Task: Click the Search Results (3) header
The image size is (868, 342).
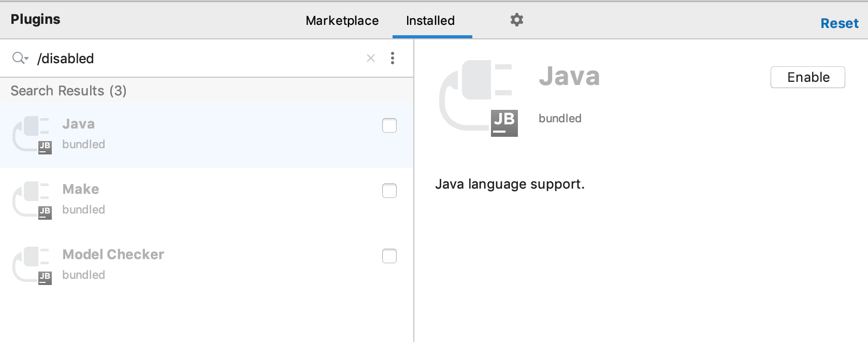Action: click(68, 91)
